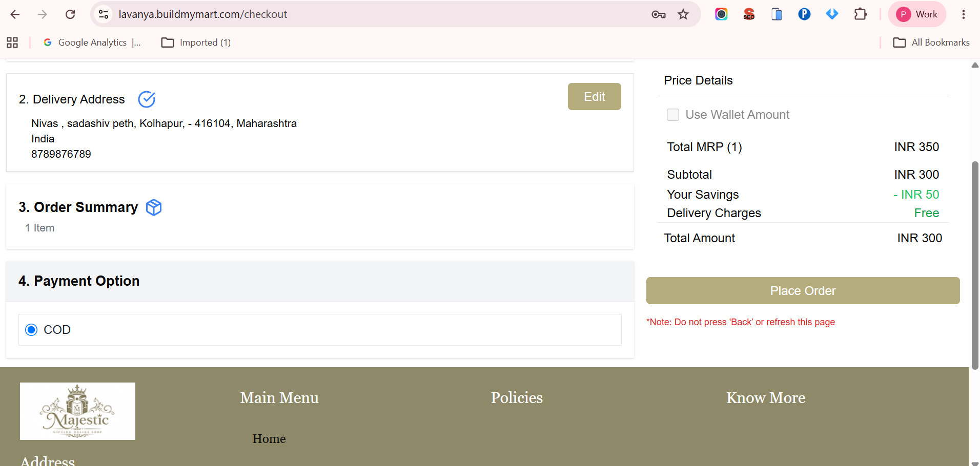Click the SEO extension icon
The image size is (980, 466).
click(x=749, y=14)
